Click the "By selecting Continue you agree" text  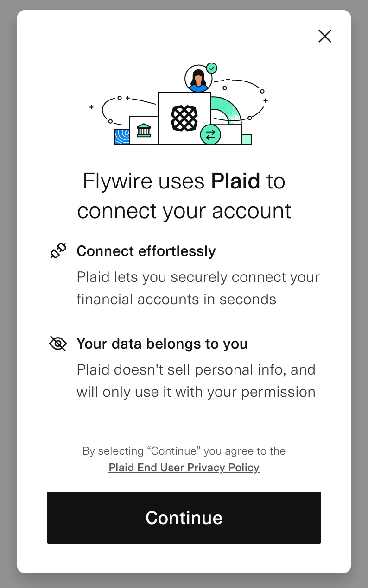tap(184, 451)
